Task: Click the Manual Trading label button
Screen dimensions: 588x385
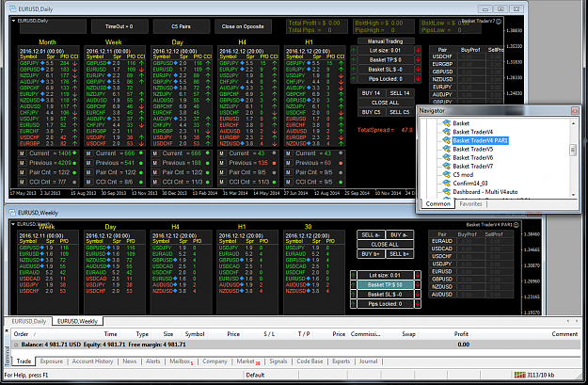Action: point(385,41)
